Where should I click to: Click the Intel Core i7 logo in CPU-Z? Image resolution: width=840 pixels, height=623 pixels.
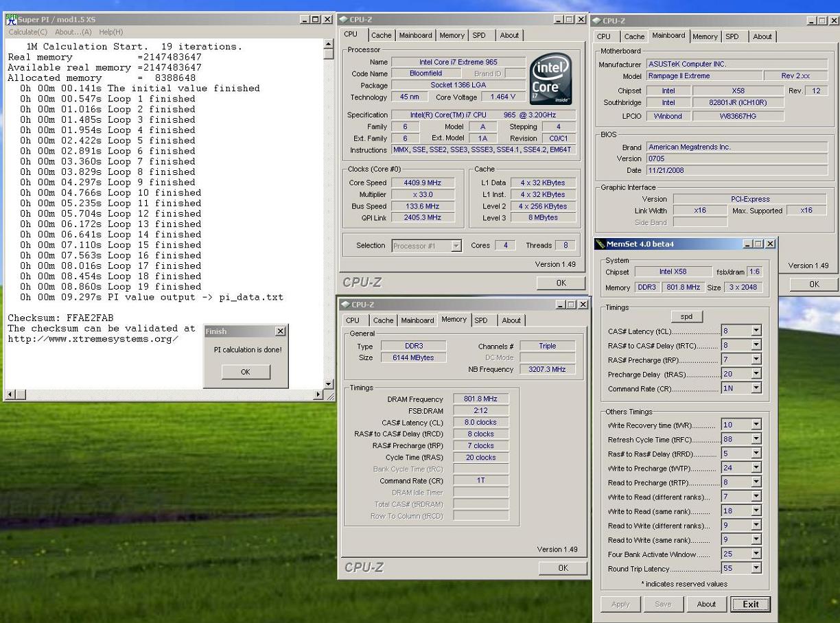(551, 79)
